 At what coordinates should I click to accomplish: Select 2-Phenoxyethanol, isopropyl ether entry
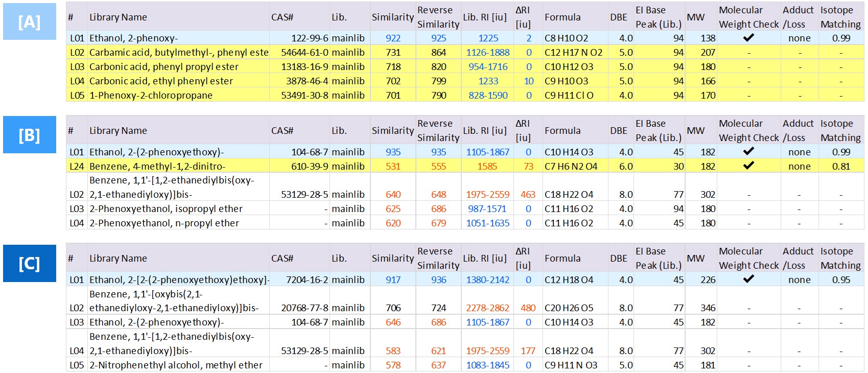pyautogui.click(x=166, y=208)
